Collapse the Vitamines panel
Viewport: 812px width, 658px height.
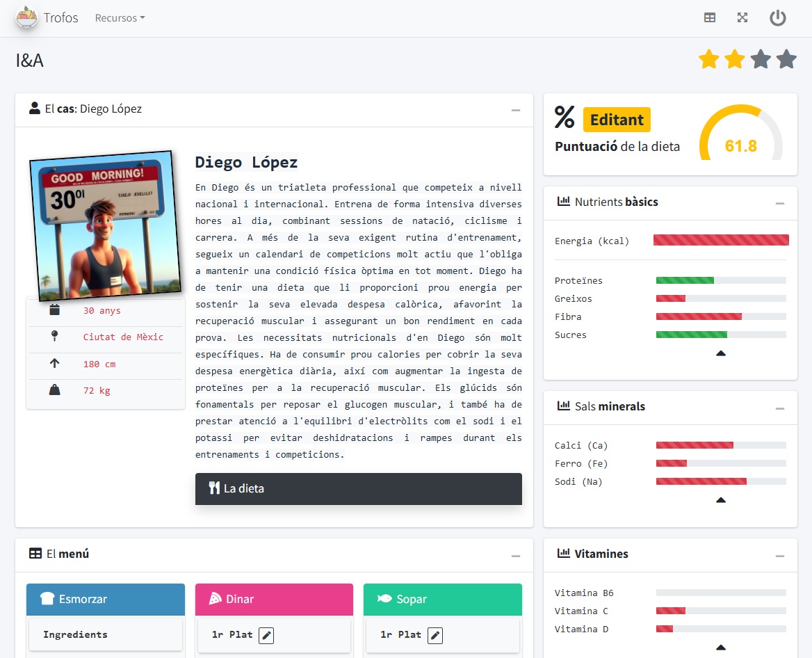(x=779, y=556)
